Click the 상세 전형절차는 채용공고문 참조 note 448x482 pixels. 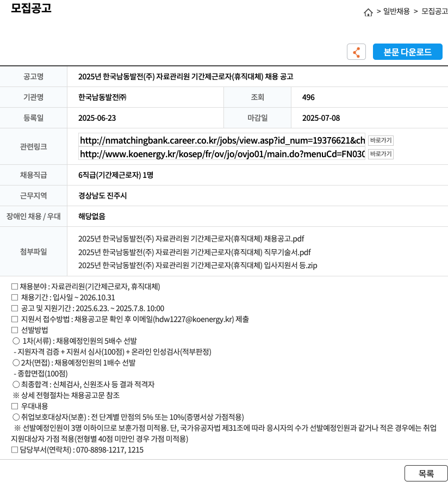[66, 396]
